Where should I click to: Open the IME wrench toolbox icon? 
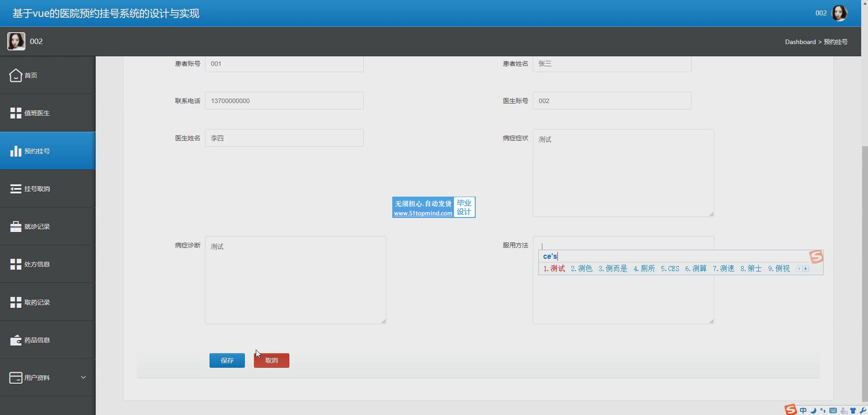pos(863,410)
